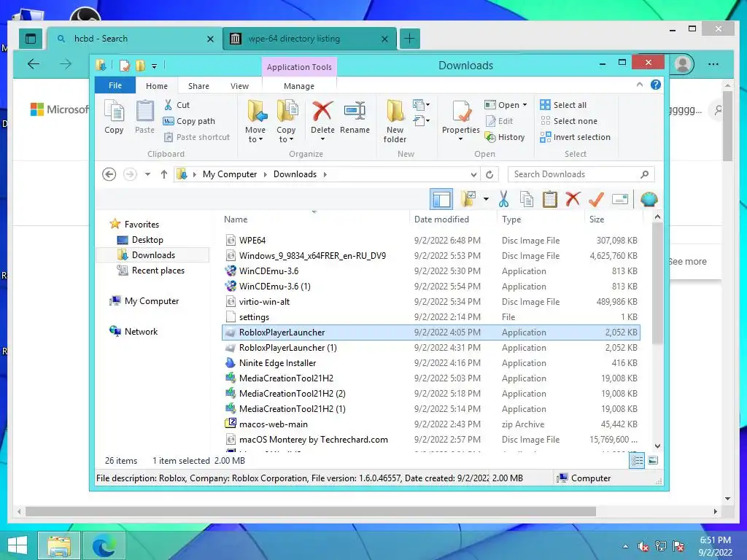Click Select none in ribbon
Screen dimensions: 747x560
point(568,121)
